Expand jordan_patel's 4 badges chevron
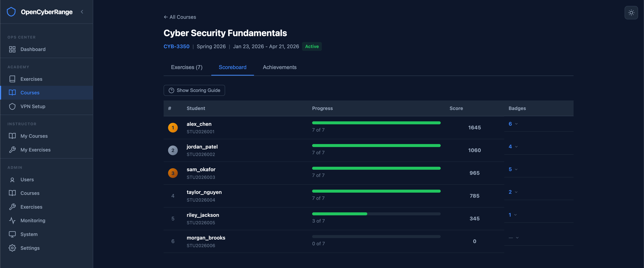This screenshot has height=268, width=644. 516,147
